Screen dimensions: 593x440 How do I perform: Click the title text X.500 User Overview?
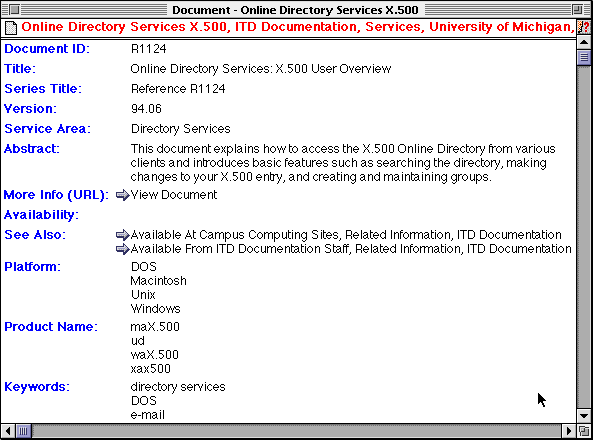point(333,69)
